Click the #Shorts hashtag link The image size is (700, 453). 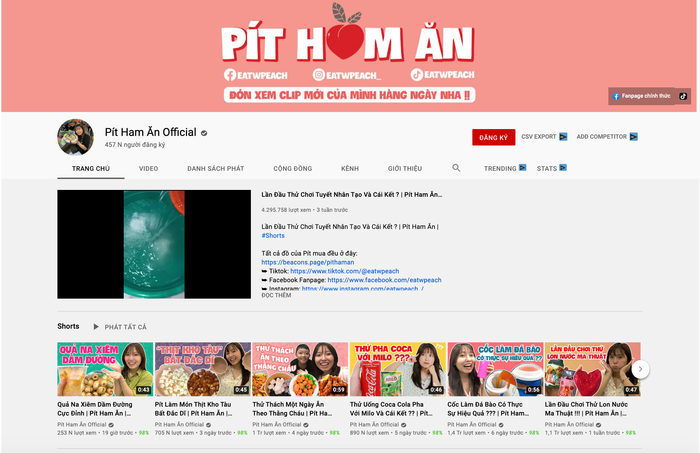(x=273, y=236)
